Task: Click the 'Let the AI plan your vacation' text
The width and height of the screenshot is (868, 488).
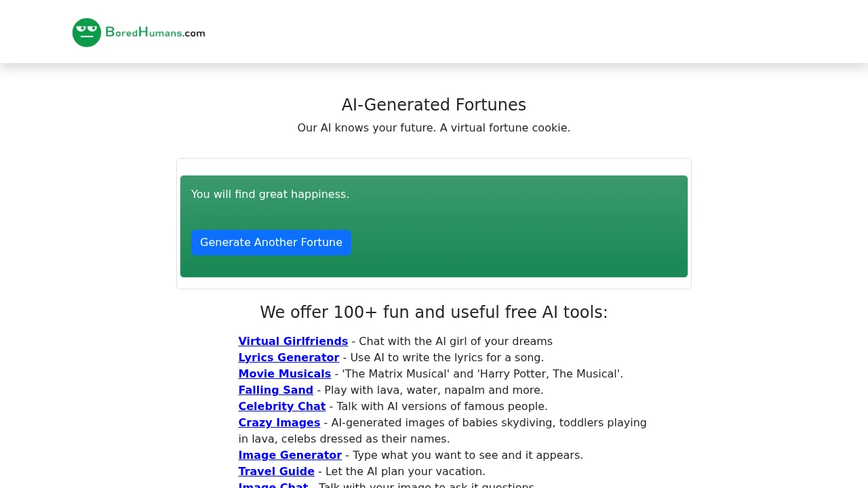Action: pos(405,471)
